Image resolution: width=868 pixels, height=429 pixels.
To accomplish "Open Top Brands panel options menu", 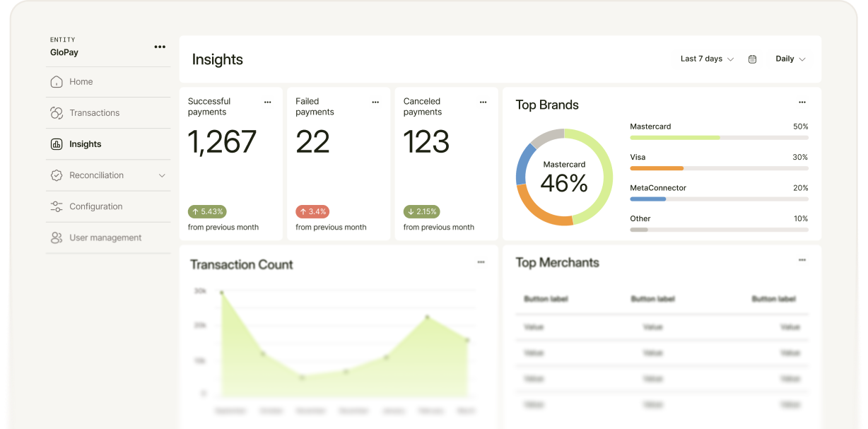I will [x=802, y=102].
